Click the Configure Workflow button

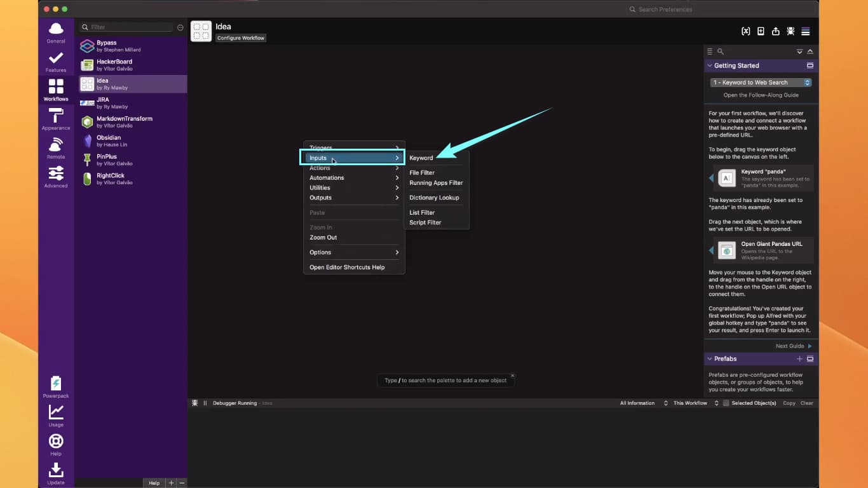[241, 38]
